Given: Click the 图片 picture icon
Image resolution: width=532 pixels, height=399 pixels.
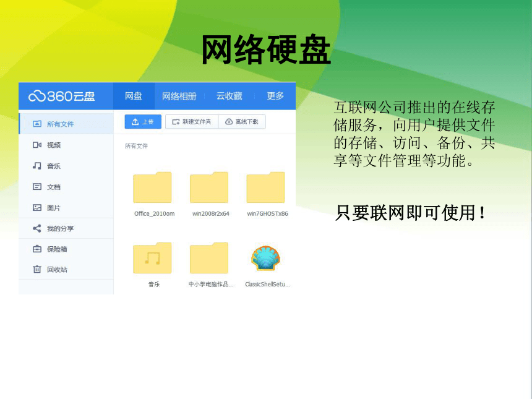Looking at the screenshot, I should [x=37, y=208].
